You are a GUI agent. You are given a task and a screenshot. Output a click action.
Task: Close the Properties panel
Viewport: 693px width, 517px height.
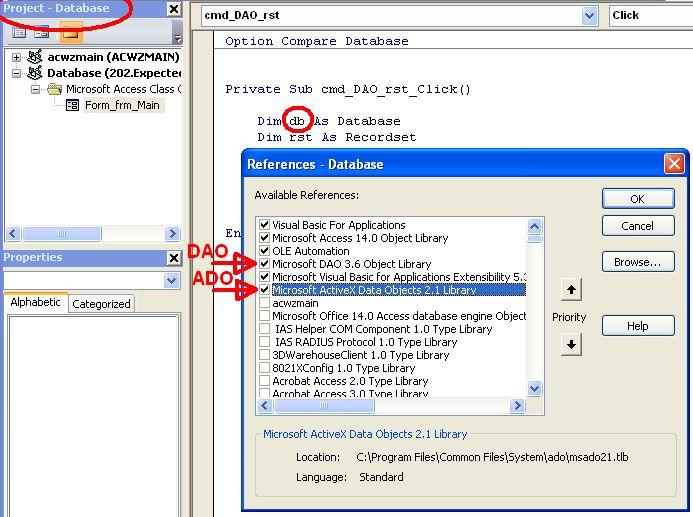click(174, 258)
